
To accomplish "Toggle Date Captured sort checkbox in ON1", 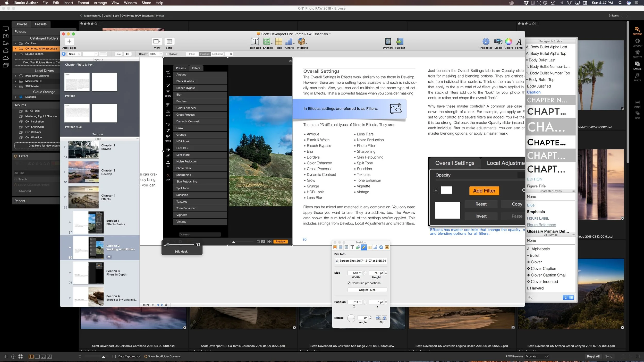I will [x=114, y=357].
